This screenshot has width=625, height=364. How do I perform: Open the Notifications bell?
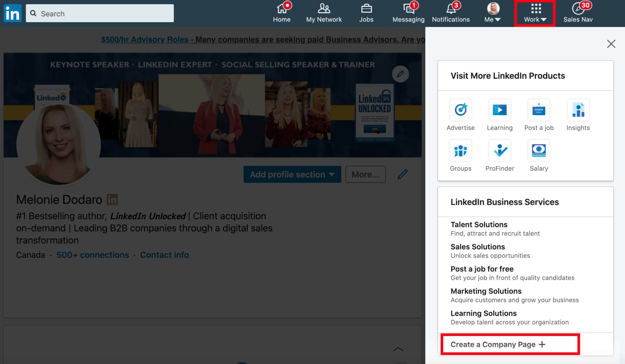click(450, 12)
